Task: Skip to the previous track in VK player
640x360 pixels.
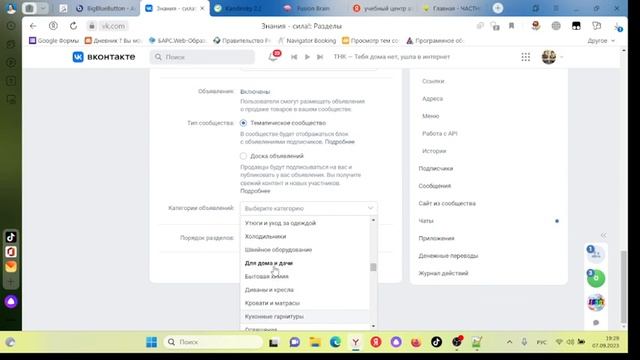Action: tap(294, 57)
